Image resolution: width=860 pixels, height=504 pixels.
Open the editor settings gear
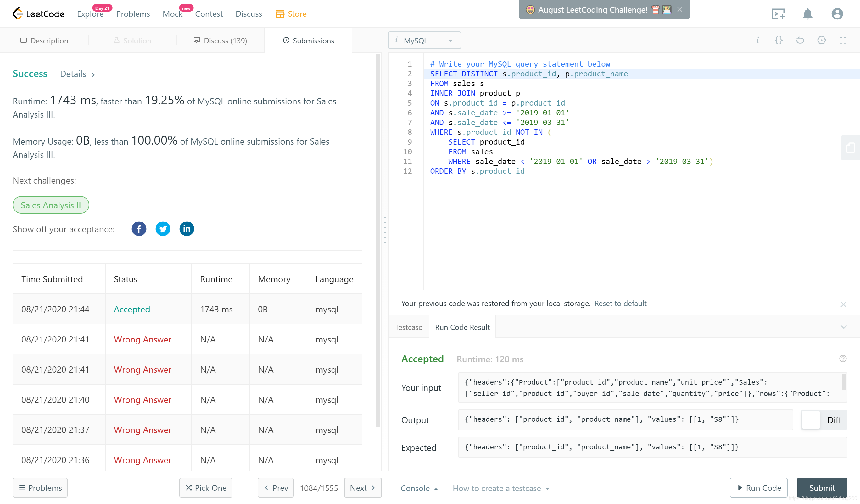click(821, 40)
